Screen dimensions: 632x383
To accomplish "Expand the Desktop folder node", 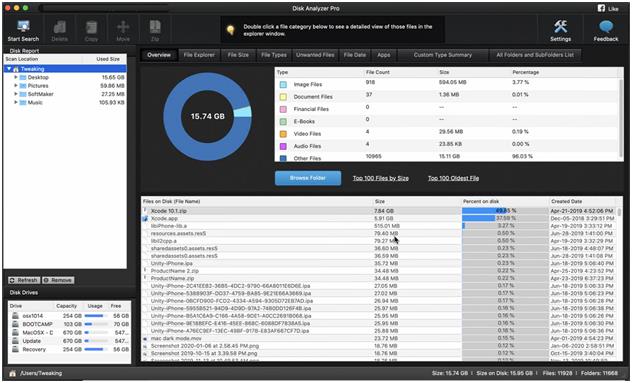I will tap(16, 77).
